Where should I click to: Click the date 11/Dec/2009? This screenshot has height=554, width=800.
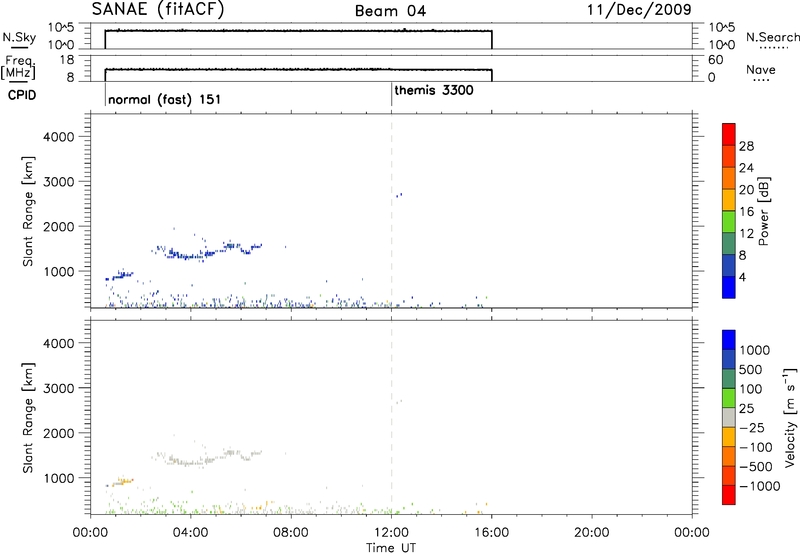(x=639, y=10)
